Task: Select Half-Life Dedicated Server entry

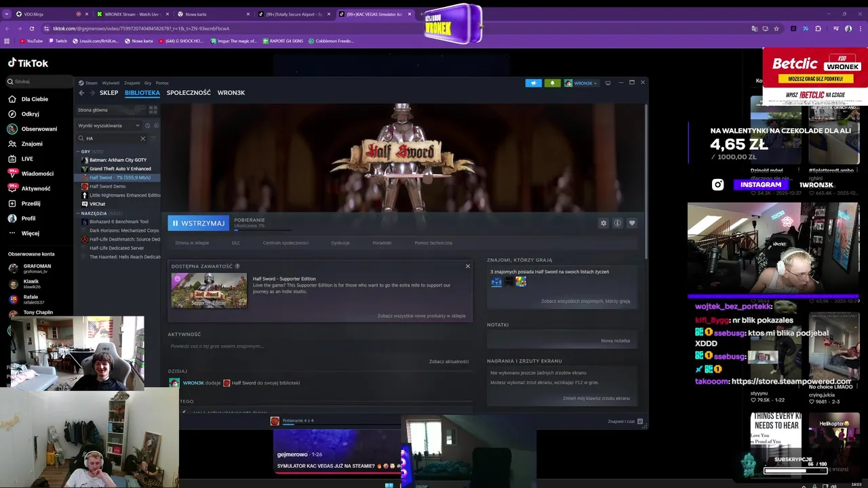Action: point(117,248)
